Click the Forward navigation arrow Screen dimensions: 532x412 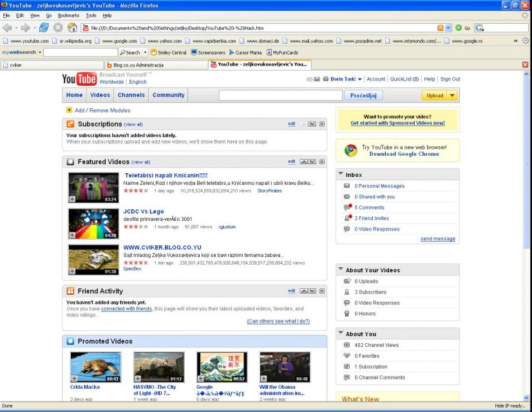(26, 28)
